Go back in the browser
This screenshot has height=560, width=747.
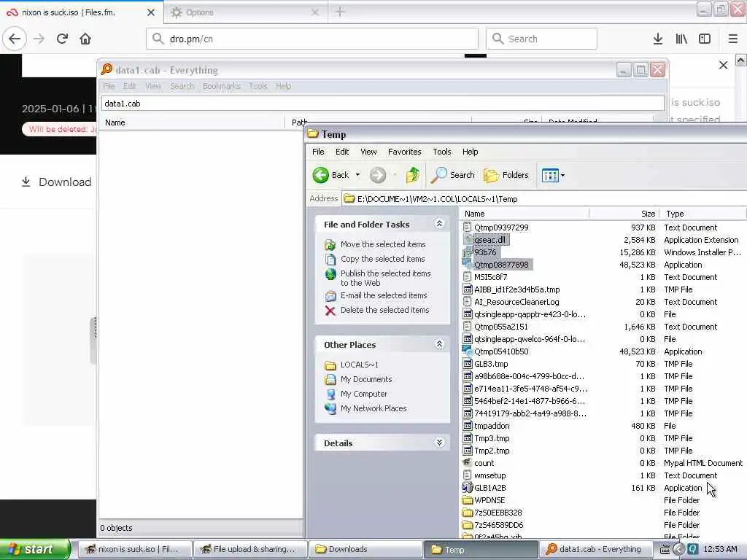15,39
